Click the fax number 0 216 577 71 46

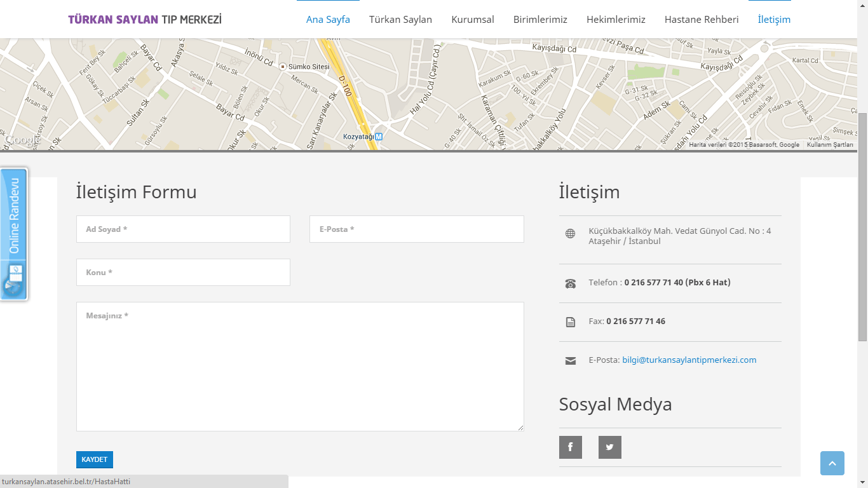pos(635,321)
